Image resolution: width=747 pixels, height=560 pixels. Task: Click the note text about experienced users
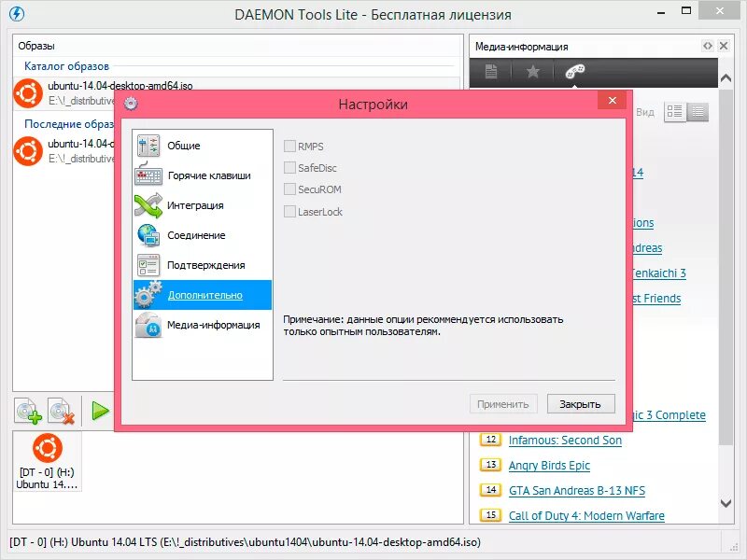tap(423, 325)
